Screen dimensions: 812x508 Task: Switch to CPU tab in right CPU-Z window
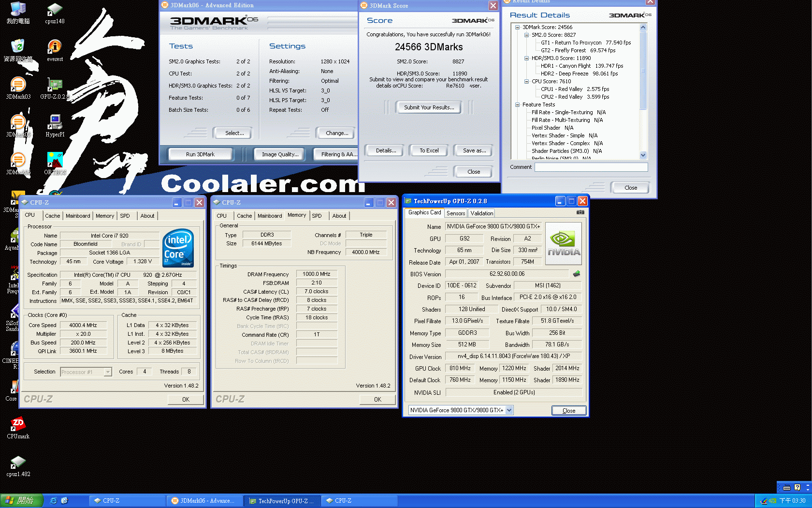(222, 216)
